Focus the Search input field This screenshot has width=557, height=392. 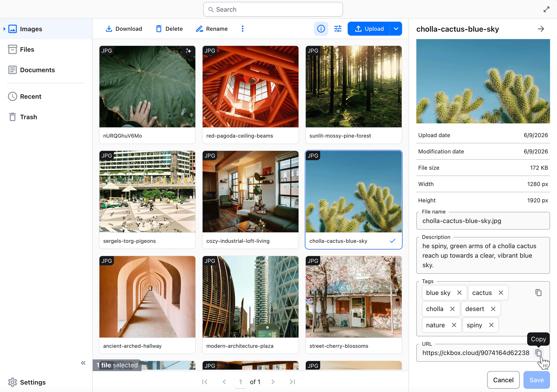pos(273,9)
